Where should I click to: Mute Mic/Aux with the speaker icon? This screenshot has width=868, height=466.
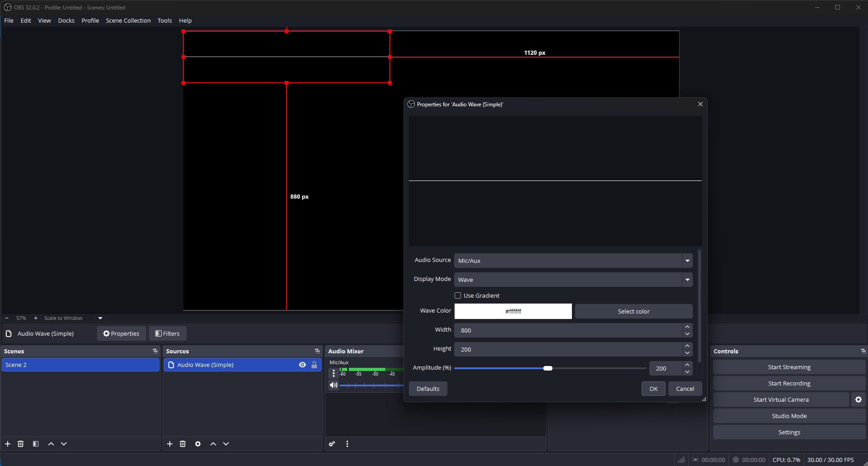(x=334, y=385)
